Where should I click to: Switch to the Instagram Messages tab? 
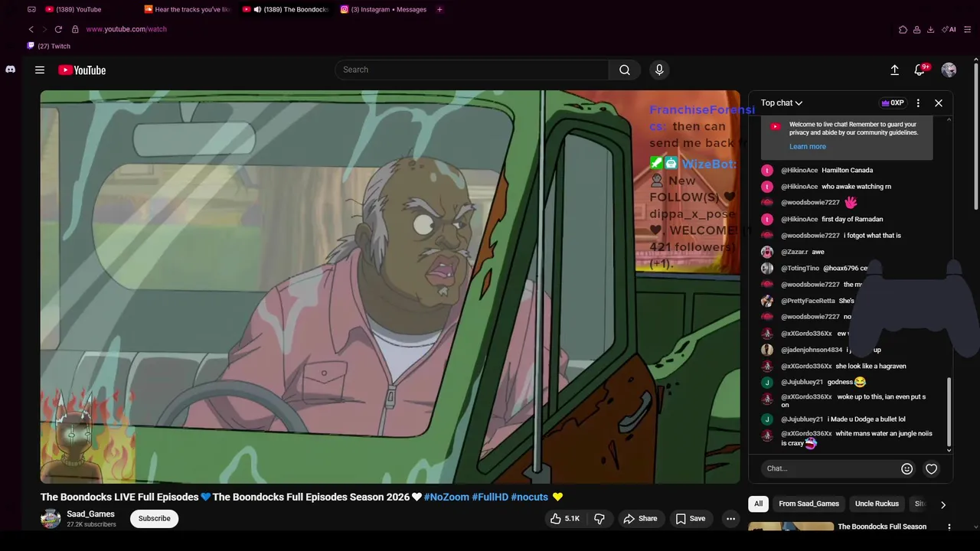coord(384,9)
